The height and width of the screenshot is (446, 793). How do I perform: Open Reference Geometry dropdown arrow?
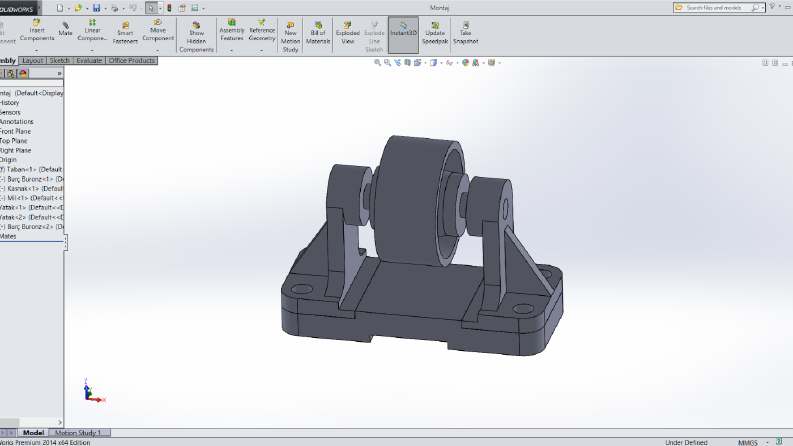261,50
